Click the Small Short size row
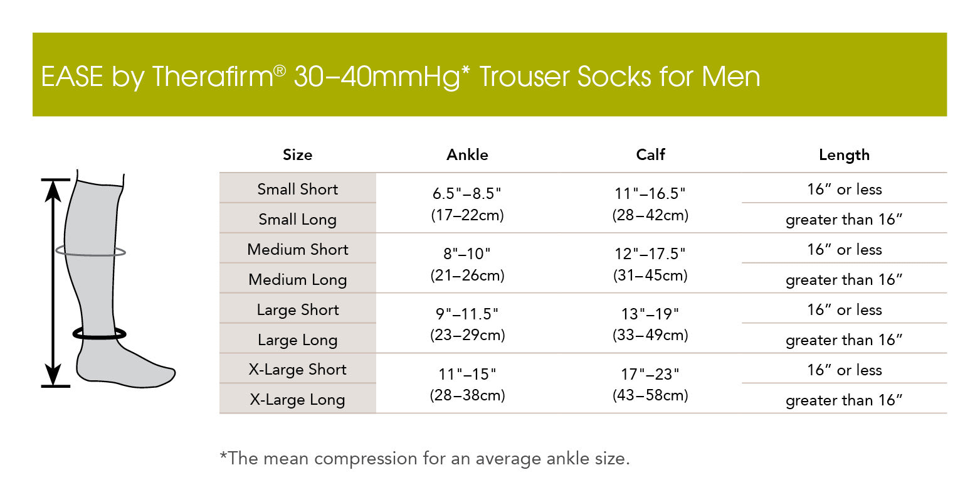Viewport: 980px width, 497px height. click(298, 189)
